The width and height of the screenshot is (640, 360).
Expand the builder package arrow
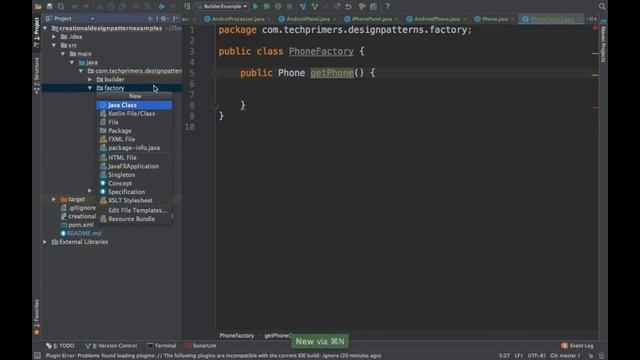(90, 80)
